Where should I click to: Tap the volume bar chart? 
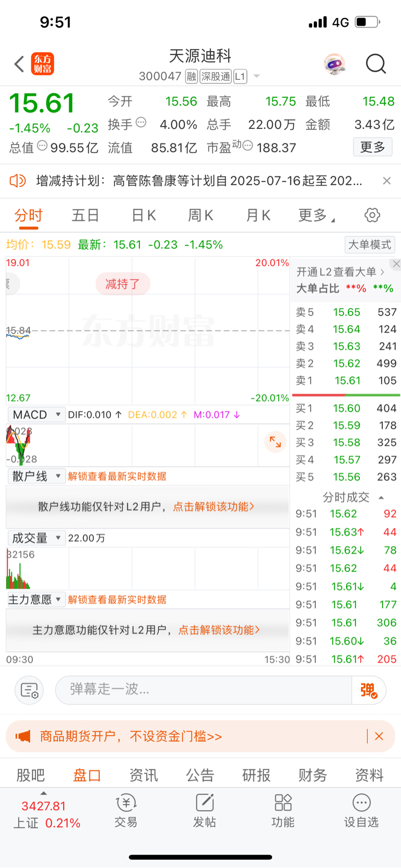pyautogui.click(x=148, y=568)
